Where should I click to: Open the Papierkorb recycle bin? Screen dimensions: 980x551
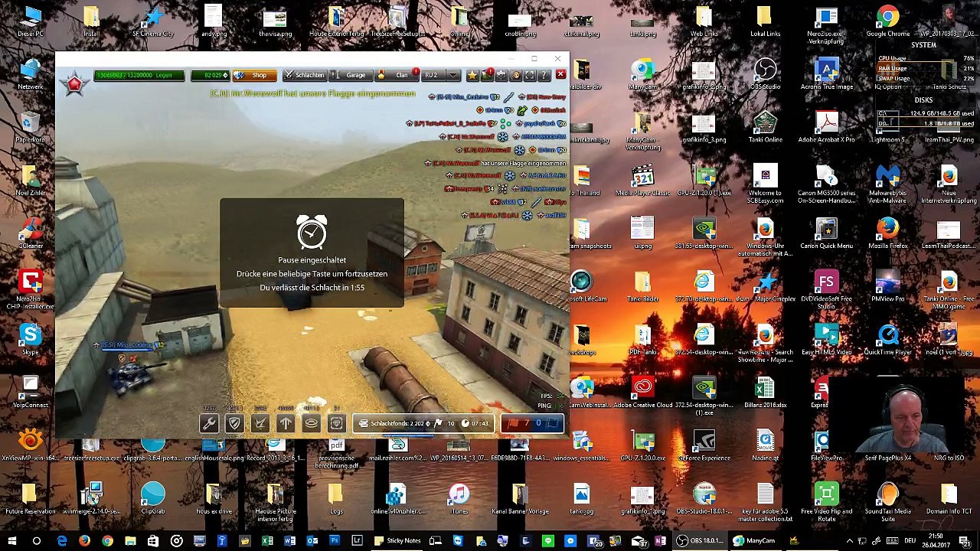[x=31, y=128]
